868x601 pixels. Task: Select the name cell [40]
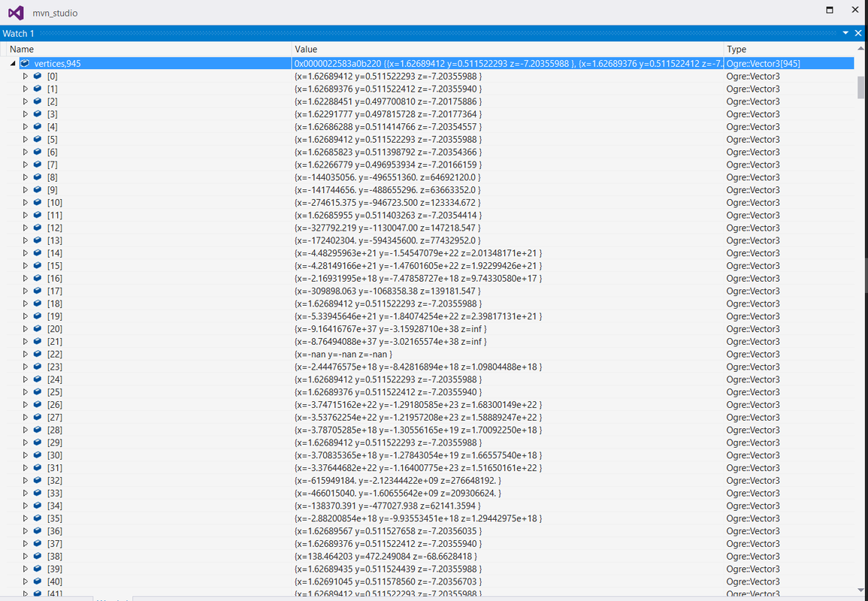point(55,581)
